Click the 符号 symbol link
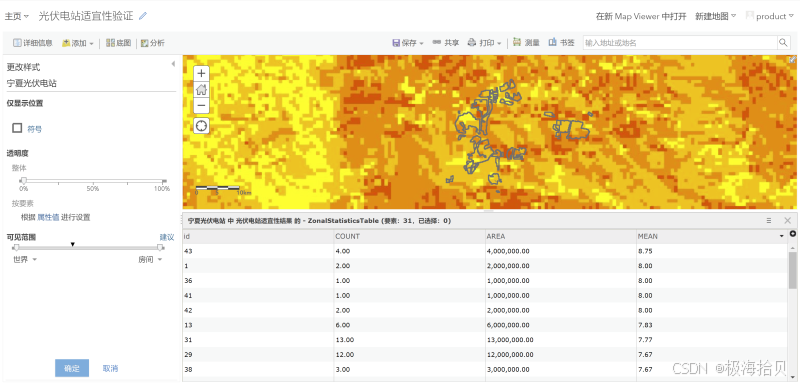The height and width of the screenshot is (384, 800). (35, 129)
